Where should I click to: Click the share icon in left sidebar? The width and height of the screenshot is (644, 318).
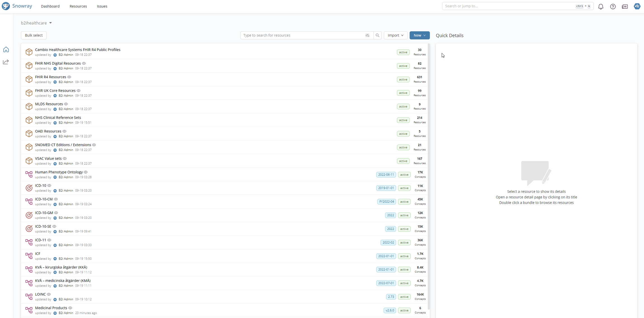[6, 62]
